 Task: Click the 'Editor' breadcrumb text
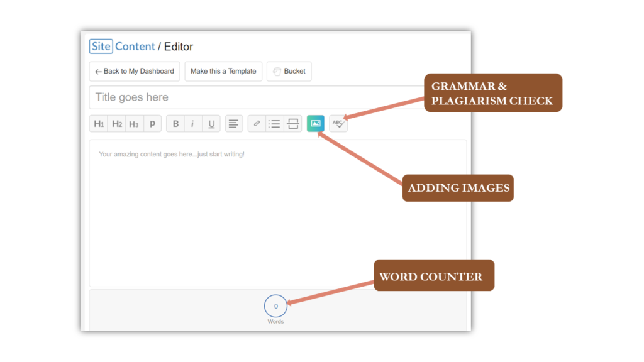(x=178, y=47)
